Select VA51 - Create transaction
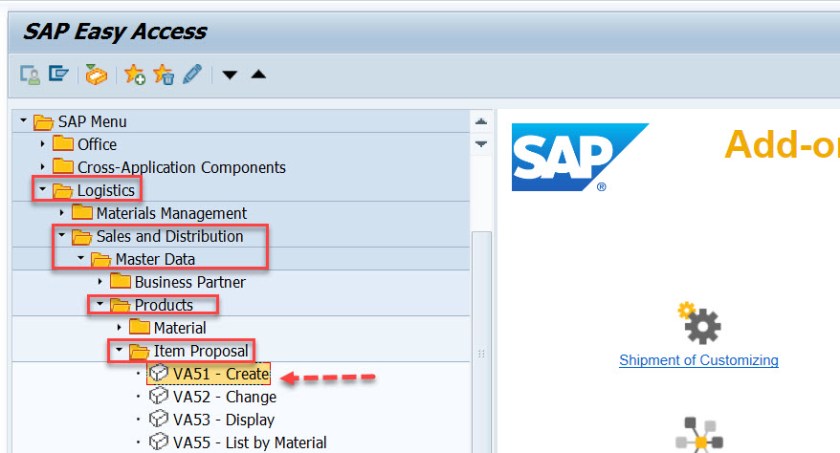Image resolution: width=840 pixels, height=453 pixels. point(220,374)
